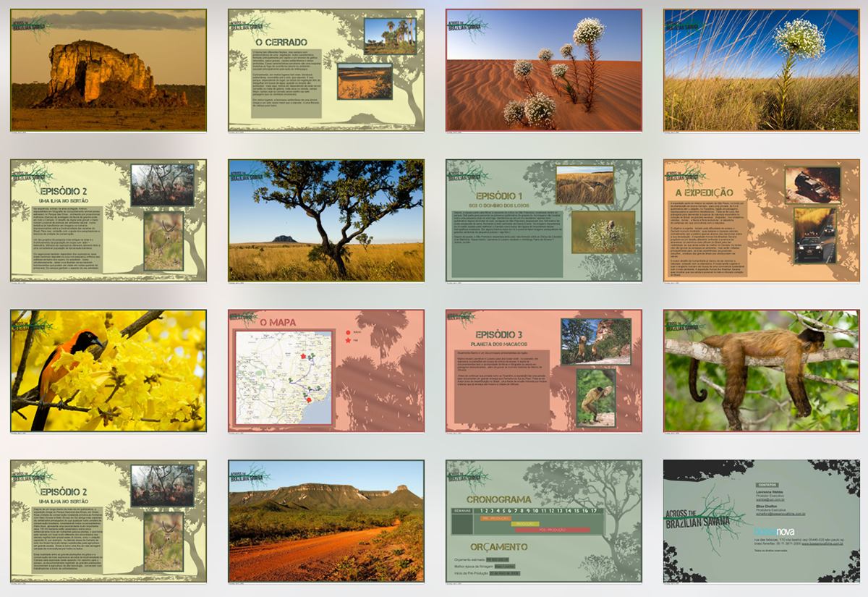The image size is (868, 597).
Task: Open the red dirt road and mesa slide
Action: [326, 521]
